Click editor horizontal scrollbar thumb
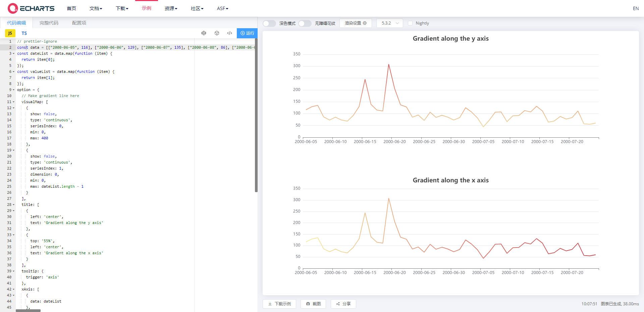 28,311
